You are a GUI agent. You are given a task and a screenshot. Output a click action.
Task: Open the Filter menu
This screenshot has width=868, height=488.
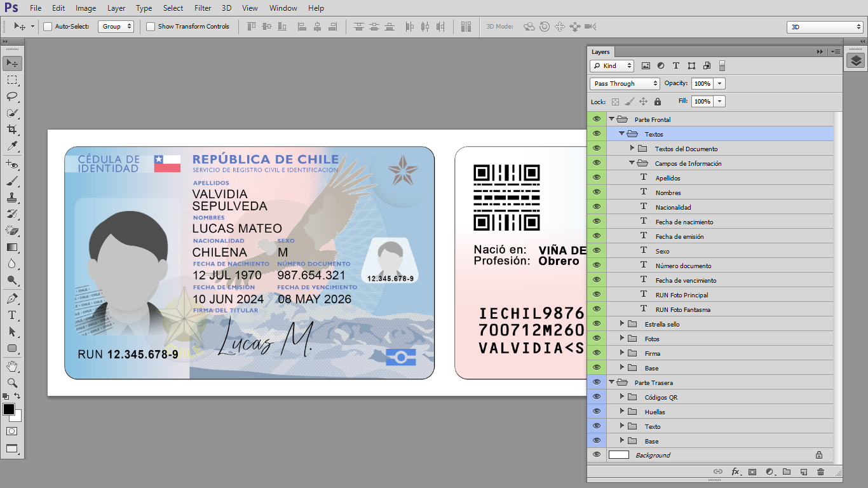click(x=203, y=8)
